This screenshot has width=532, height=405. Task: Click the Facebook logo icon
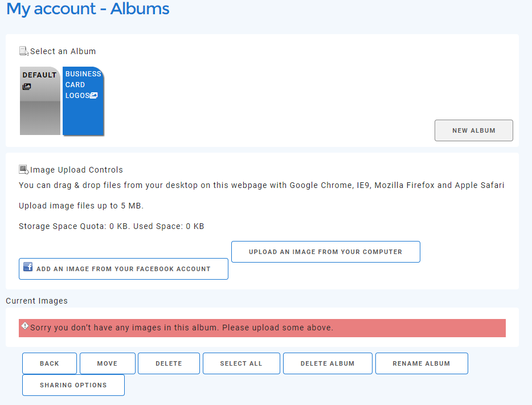click(x=27, y=267)
